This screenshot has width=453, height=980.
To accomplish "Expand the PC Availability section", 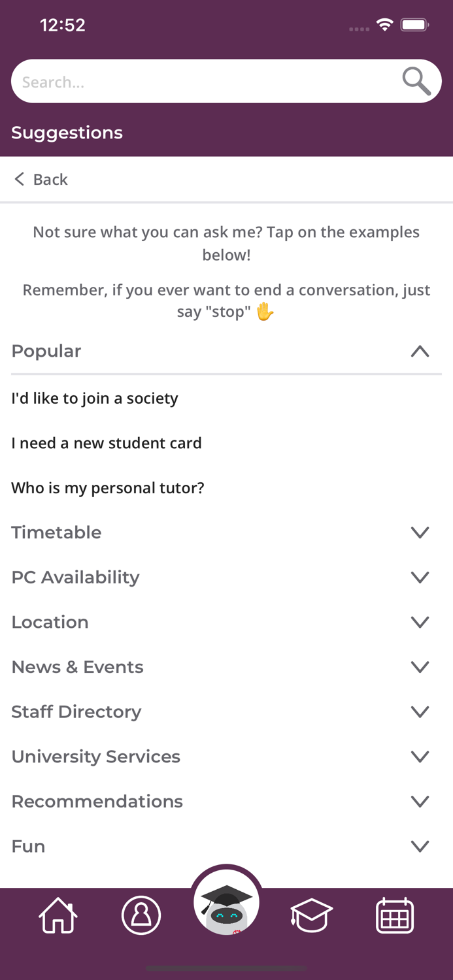I will (x=420, y=577).
